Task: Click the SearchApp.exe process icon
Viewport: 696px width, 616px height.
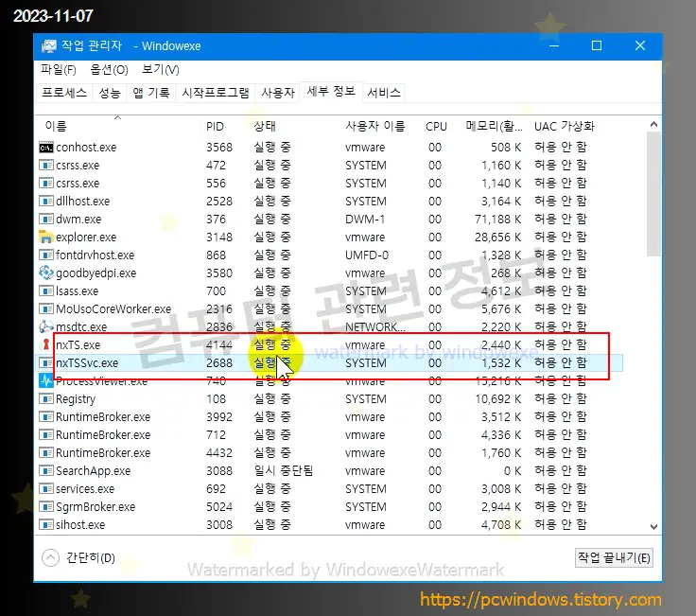Action: pos(45,471)
